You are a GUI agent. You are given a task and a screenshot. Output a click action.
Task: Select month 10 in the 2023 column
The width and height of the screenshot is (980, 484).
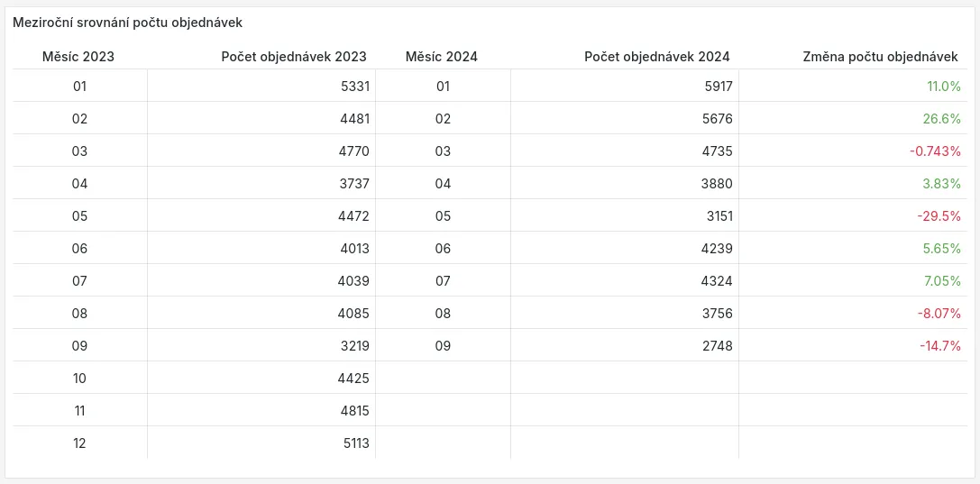click(79, 379)
